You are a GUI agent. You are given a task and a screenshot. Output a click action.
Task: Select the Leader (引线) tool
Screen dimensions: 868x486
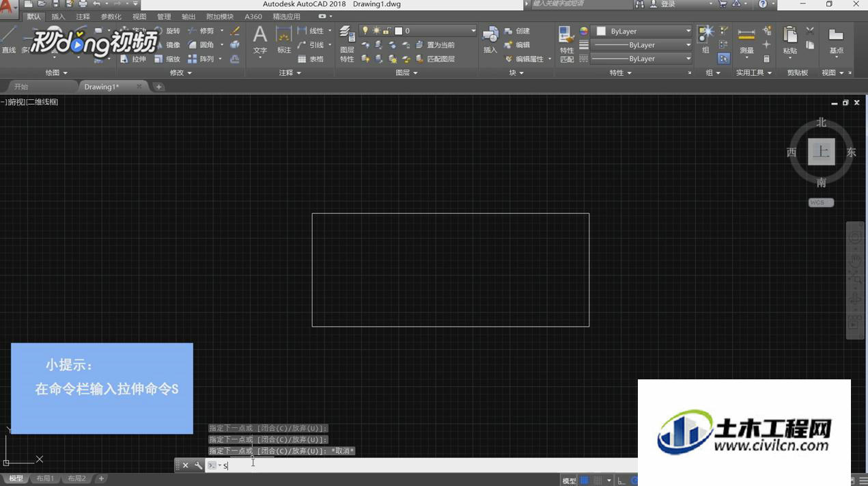tap(311, 45)
